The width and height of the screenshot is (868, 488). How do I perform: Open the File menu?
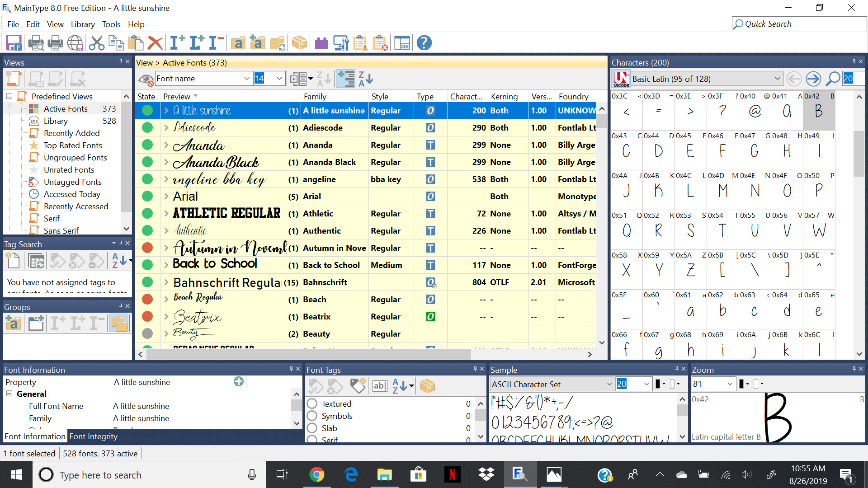tap(13, 24)
